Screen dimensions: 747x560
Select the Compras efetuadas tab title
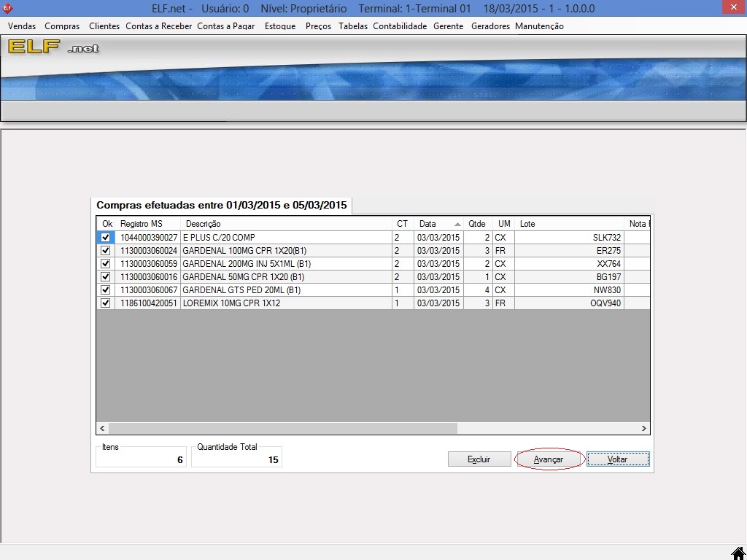point(222,205)
